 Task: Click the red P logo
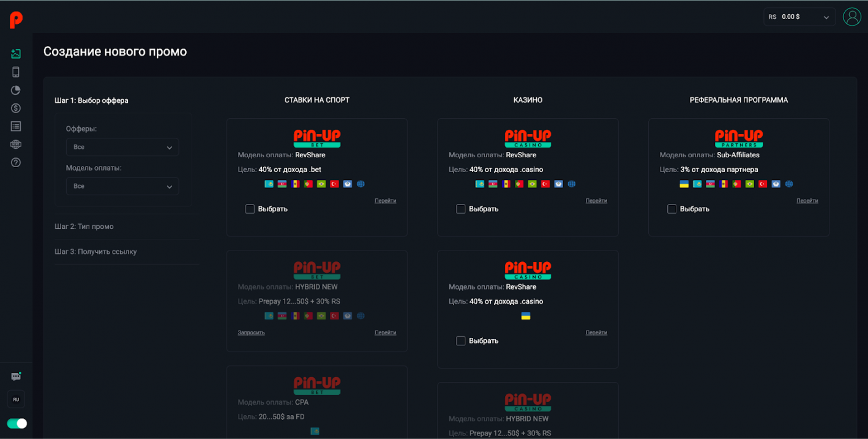point(16,20)
